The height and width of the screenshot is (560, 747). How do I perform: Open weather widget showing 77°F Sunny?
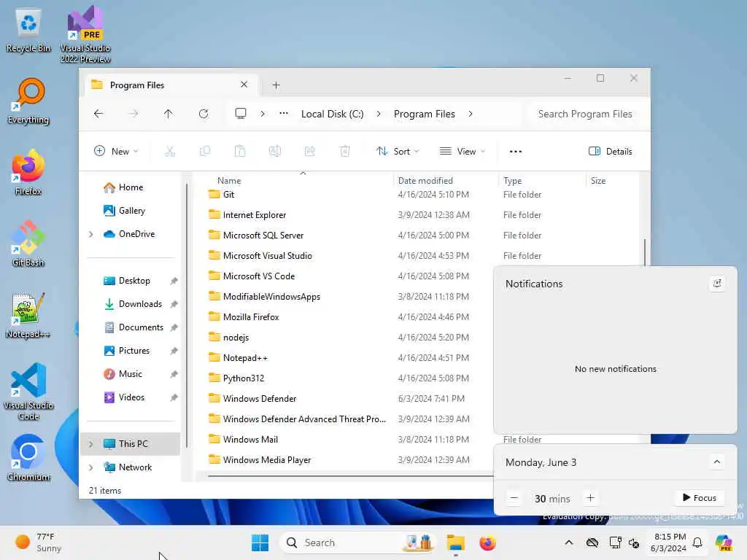point(38,542)
